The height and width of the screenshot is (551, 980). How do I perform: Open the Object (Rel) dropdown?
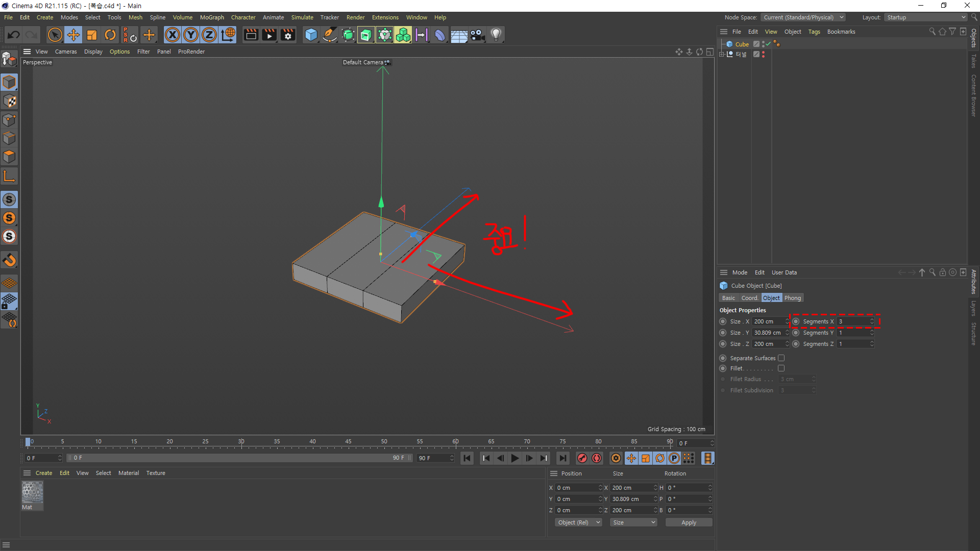578,522
